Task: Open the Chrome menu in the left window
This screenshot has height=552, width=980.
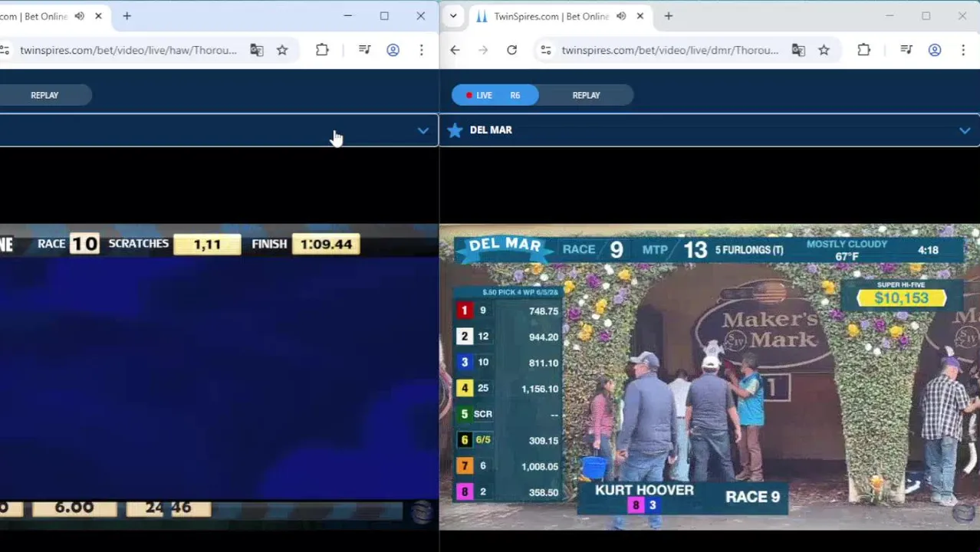Action: [x=421, y=50]
